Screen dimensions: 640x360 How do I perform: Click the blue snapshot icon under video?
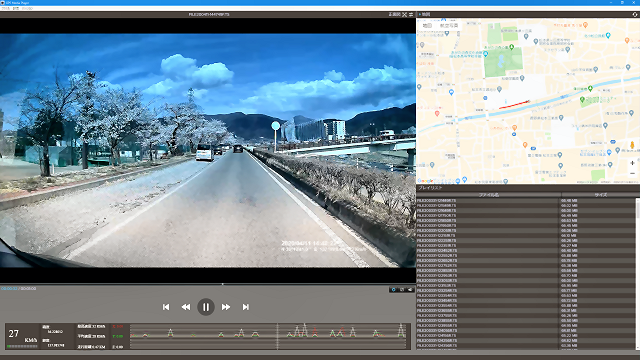(x=393, y=290)
